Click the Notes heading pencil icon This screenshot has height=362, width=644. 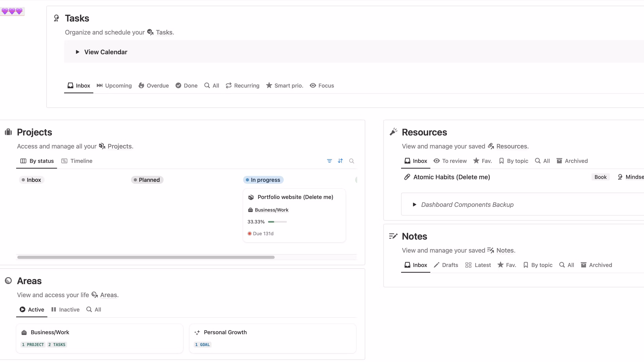(393, 236)
